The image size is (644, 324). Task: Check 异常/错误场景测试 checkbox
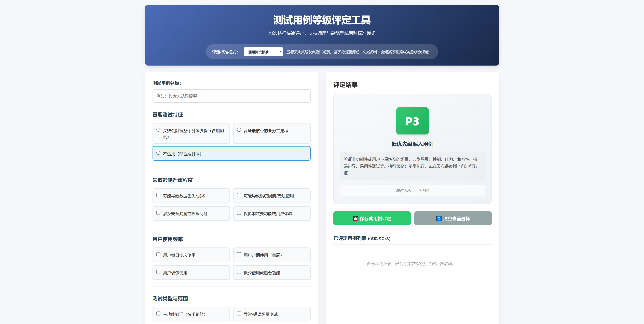coord(239,314)
